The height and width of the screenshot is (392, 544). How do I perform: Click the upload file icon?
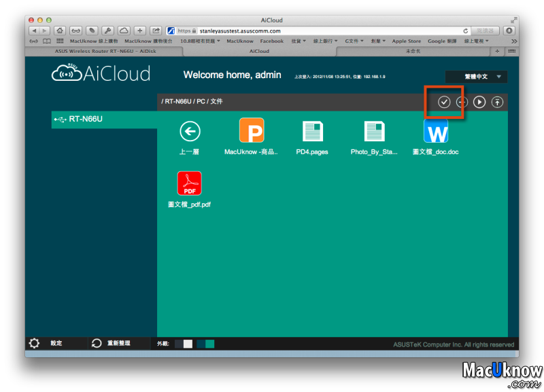[498, 102]
